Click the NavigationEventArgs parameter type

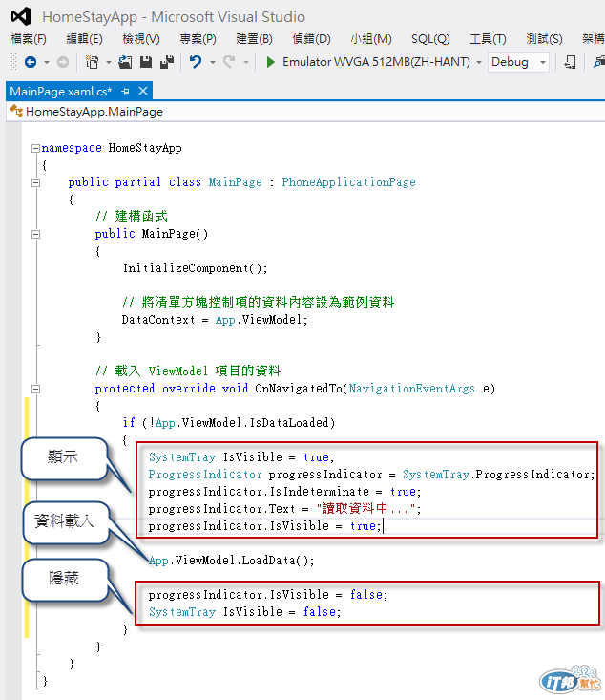pos(411,389)
